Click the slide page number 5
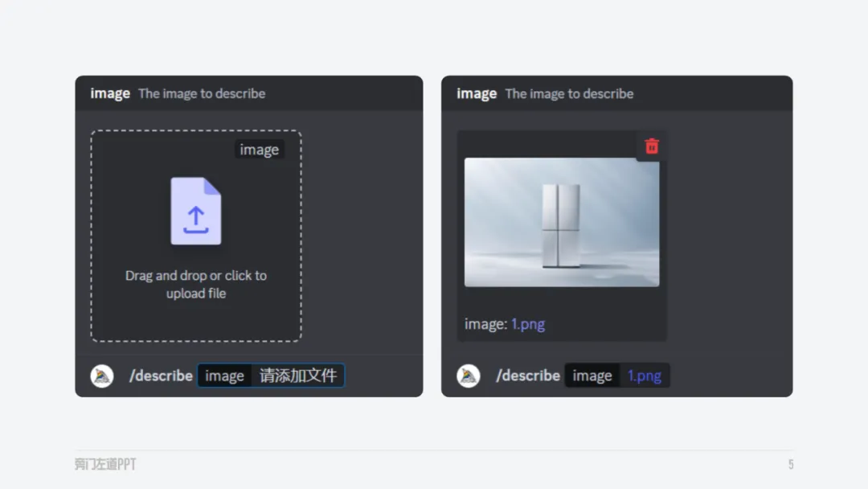Image resolution: width=868 pixels, height=489 pixels. click(x=791, y=464)
